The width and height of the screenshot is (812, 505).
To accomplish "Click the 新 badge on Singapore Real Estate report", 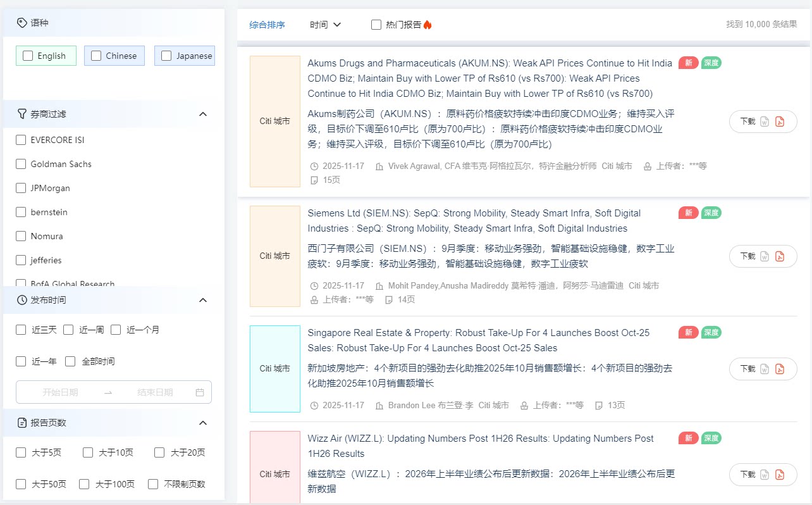I will pos(689,332).
